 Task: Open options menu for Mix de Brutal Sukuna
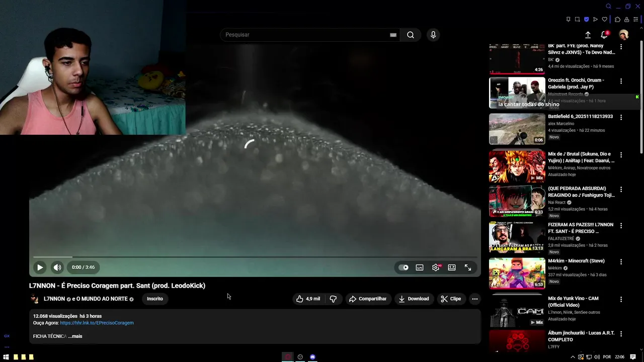(x=621, y=155)
